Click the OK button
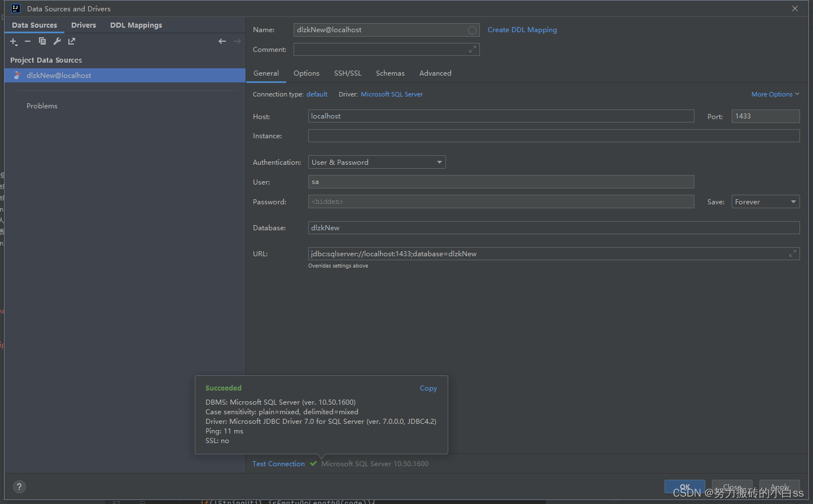 coord(685,487)
